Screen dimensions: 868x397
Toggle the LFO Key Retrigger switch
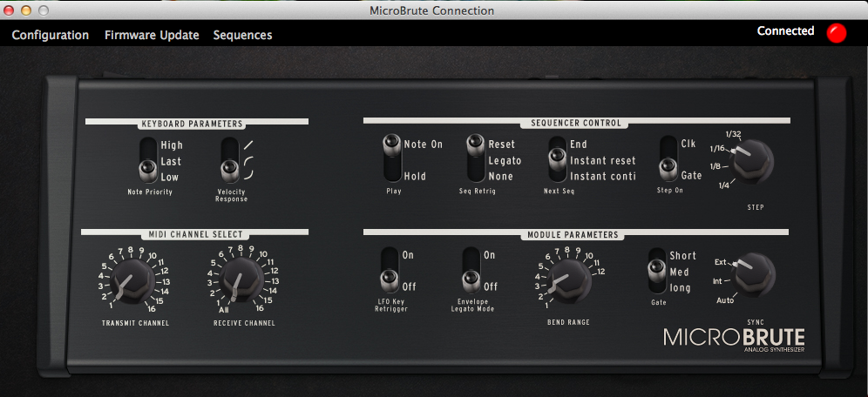390,270
